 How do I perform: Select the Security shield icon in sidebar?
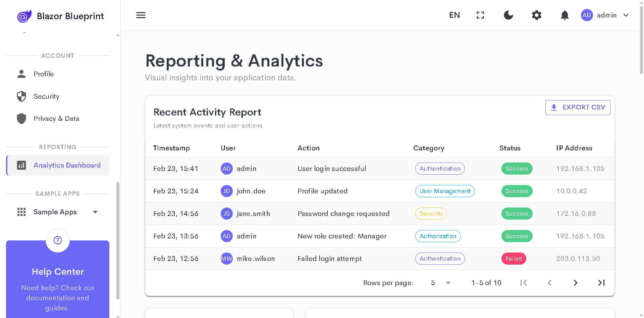click(x=21, y=96)
